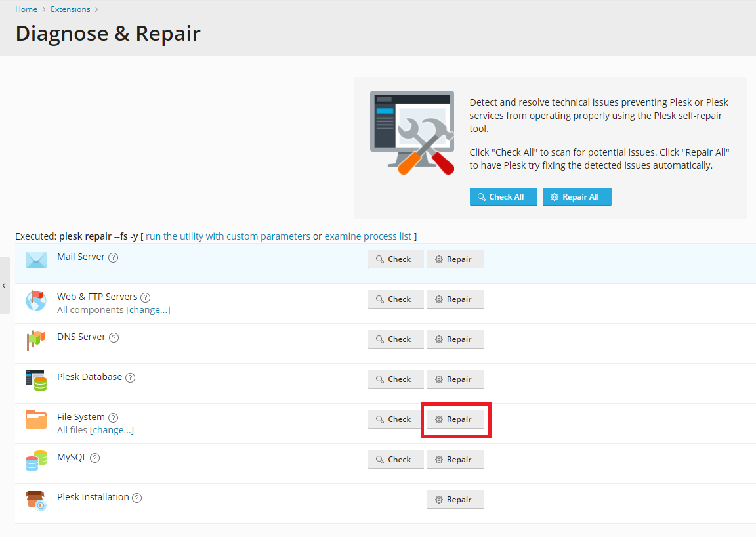Open help tooltip for Mail Server
The width and height of the screenshot is (756, 537).
point(114,257)
